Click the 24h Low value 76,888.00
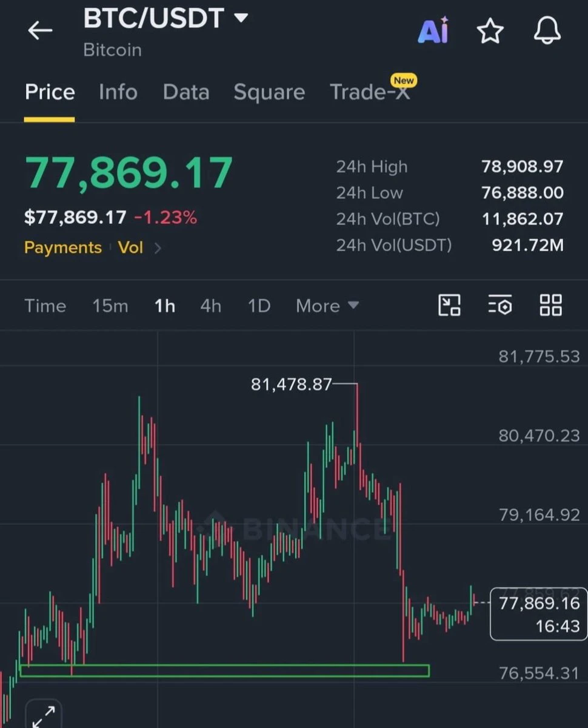Screen dimensions: 588x728 coord(523,193)
